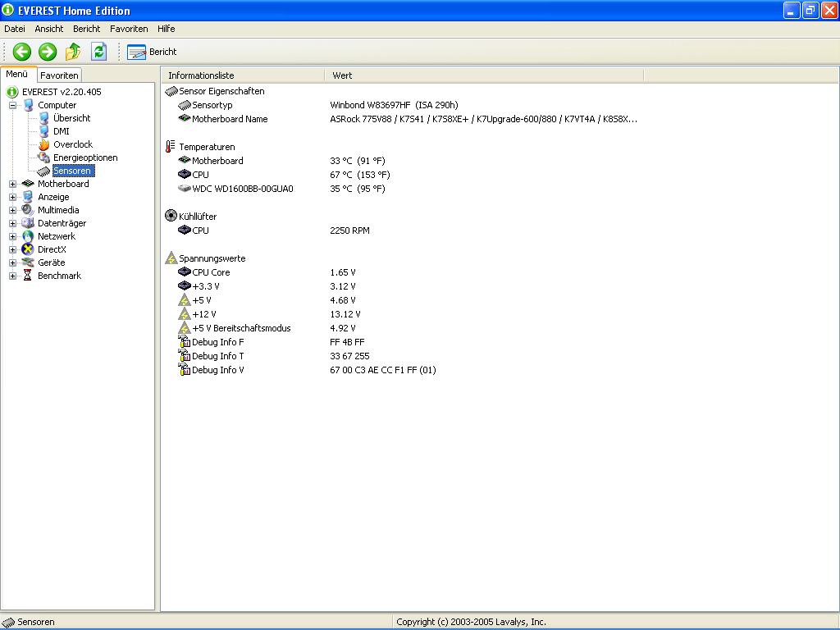Click the Sensor Eigenschaften chip icon

(171, 92)
